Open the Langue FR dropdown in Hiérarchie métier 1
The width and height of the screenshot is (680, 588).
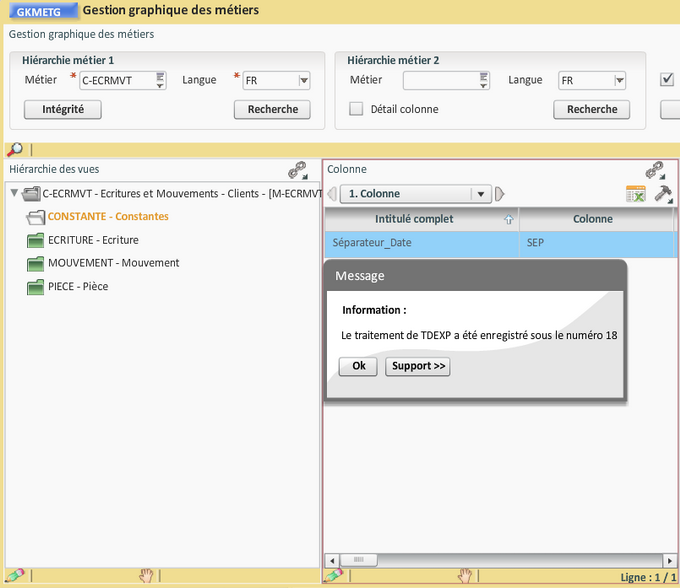point(304,80)
